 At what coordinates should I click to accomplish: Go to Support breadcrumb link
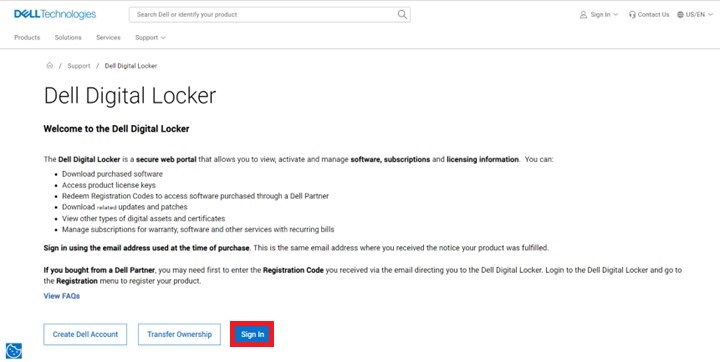coord(79,66)
